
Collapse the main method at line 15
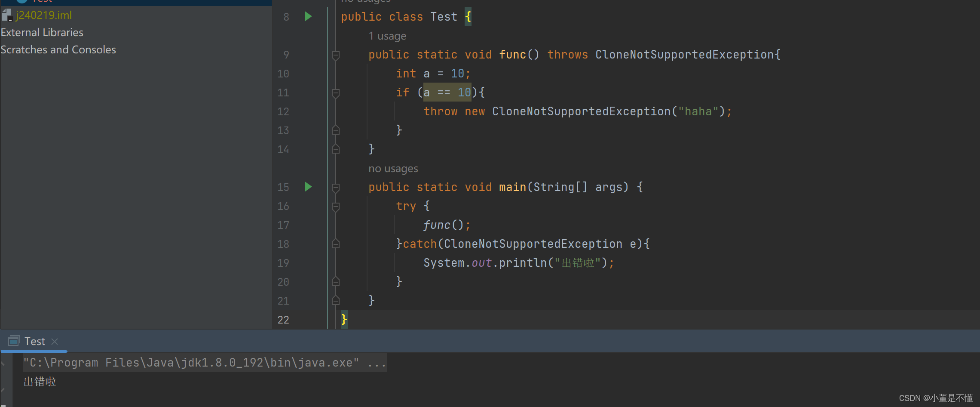tap(336, 188)
